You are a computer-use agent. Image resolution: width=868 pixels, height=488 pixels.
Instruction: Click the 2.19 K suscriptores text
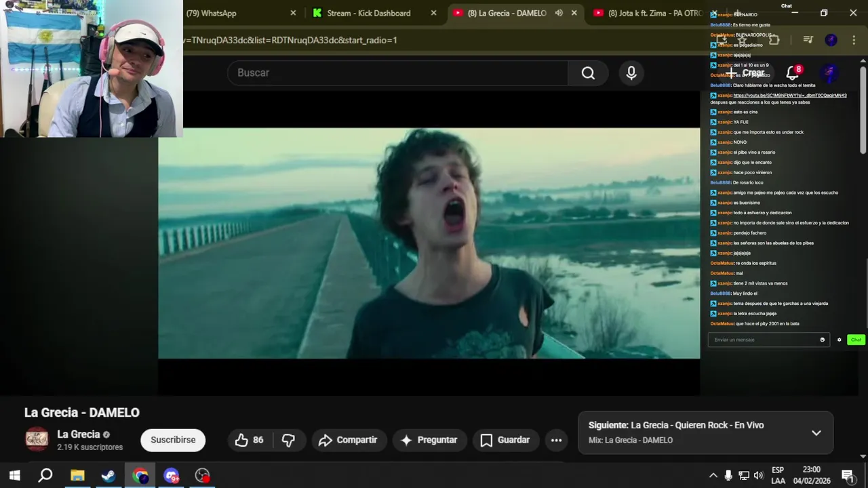pyautogui.click(x=90, y=447)
